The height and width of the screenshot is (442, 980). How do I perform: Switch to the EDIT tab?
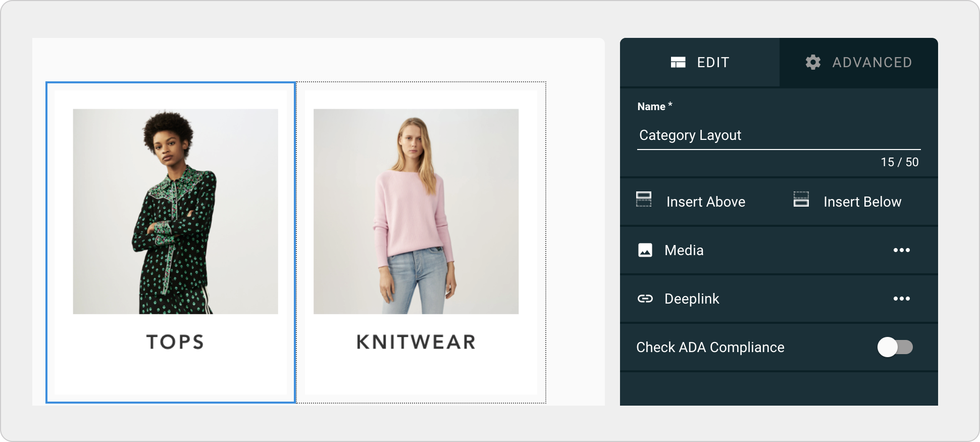[x=700, y=62]
